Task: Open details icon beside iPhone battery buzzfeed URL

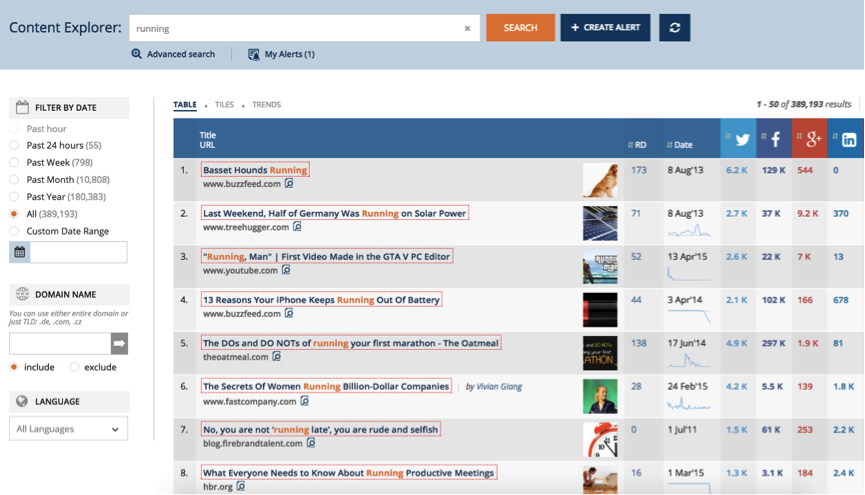Action: tap(289, 313)
